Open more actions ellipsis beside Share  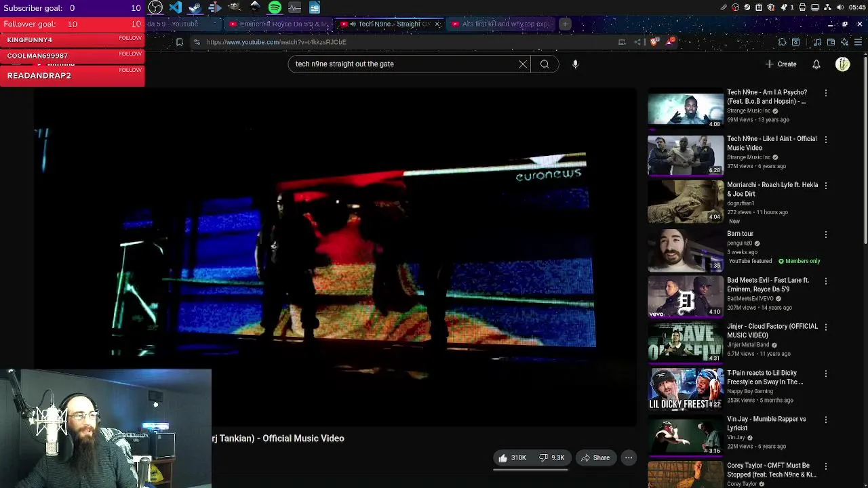[629, 457]
